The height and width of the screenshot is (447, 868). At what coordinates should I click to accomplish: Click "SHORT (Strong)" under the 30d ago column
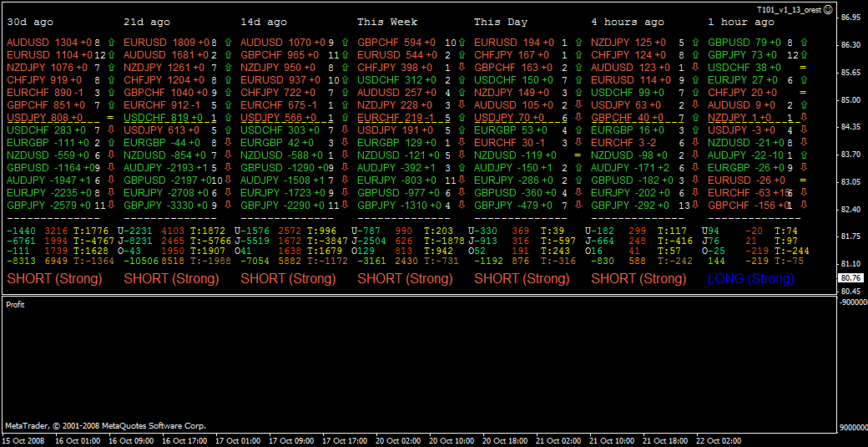click(x=53, y=279)
